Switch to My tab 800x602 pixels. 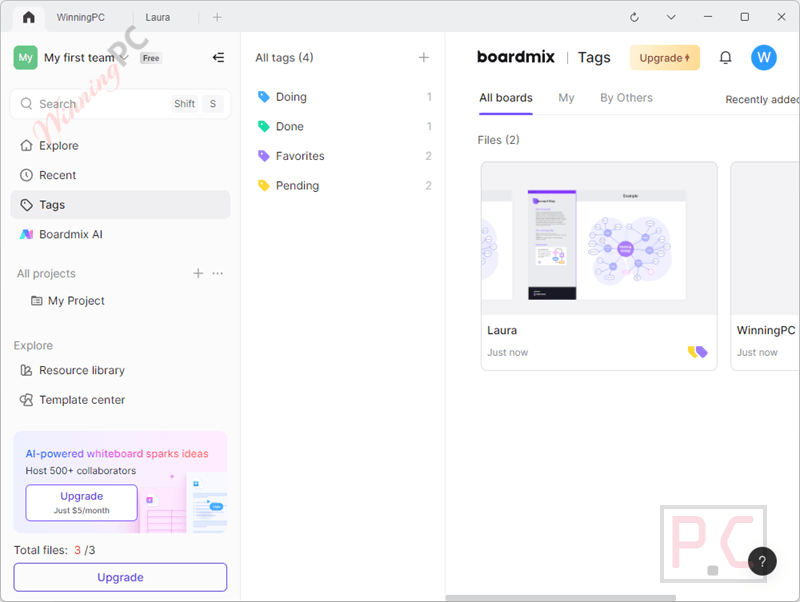pos(566,98)
